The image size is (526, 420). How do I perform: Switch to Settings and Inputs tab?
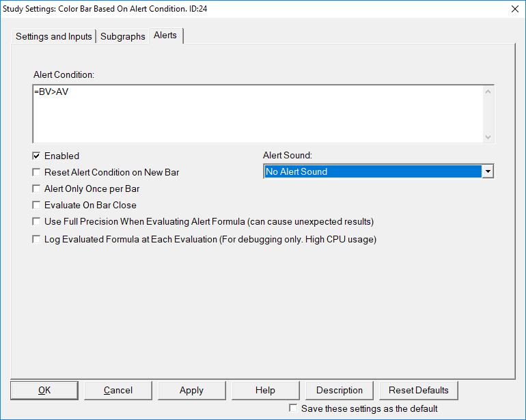(54, 36)
